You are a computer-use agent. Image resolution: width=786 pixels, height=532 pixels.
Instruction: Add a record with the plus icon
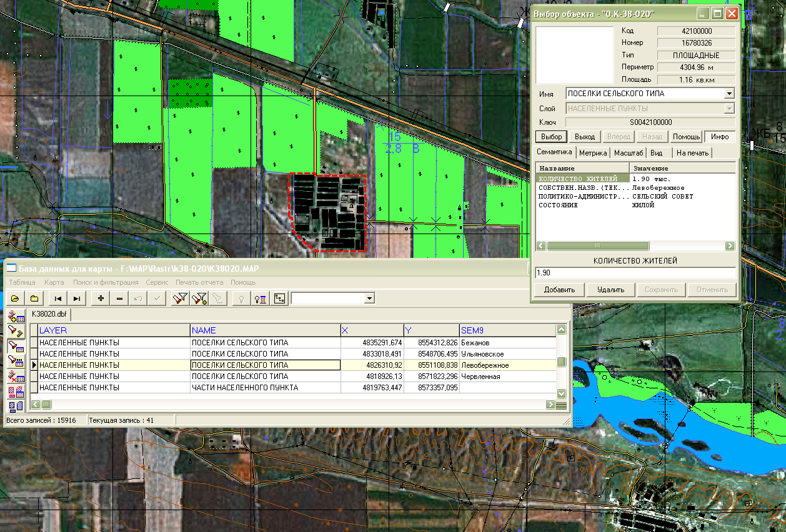coord(101,298)
